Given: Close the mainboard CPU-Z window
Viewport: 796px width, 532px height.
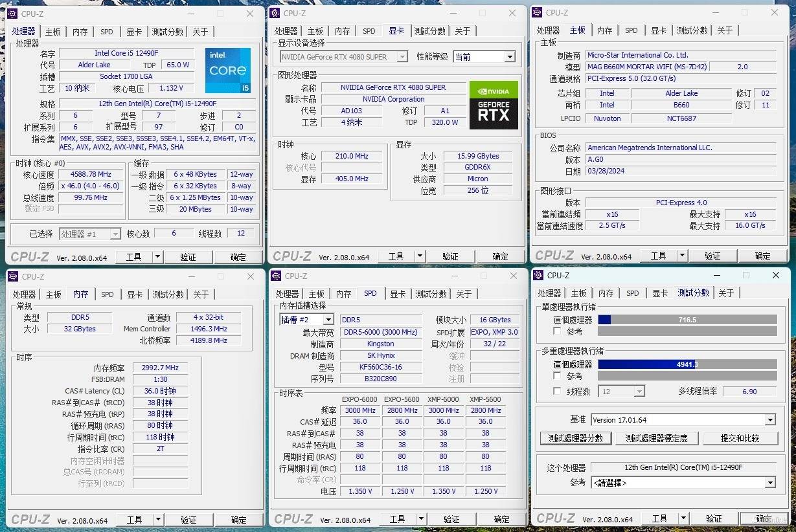Looking at the screenshot, I should coord(775,12).
